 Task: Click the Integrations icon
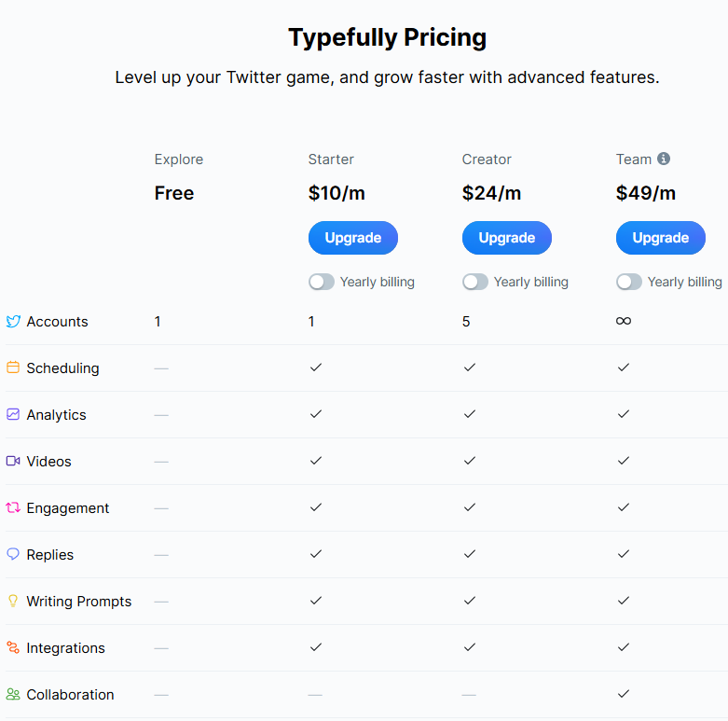[13, 647]
